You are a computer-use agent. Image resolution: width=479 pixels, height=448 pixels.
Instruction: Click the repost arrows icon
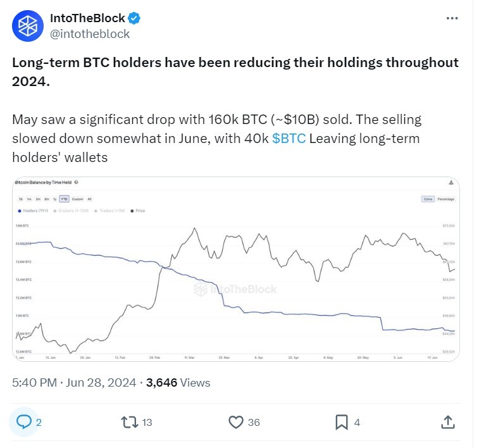point(130,422)
